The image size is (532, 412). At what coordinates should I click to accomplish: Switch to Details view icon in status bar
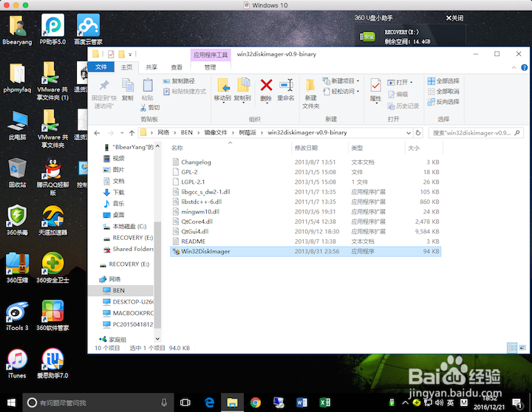(x=512, y=348)
